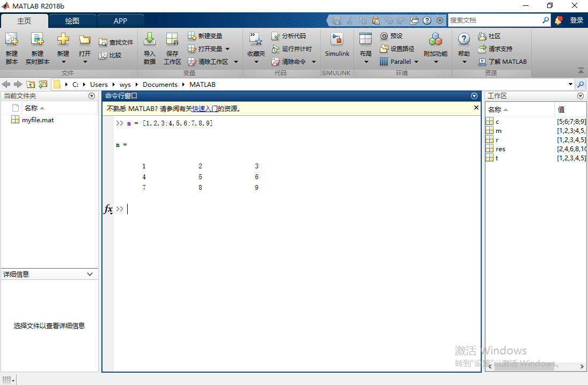
Task: Expand the Clear Workspace dropdown arrow
Action: point(236,62)
